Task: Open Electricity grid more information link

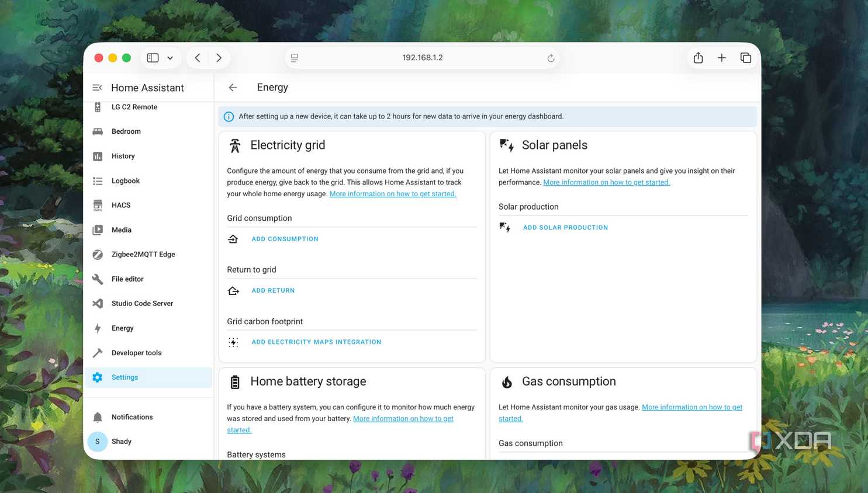Action: click(x=393, y=194)
